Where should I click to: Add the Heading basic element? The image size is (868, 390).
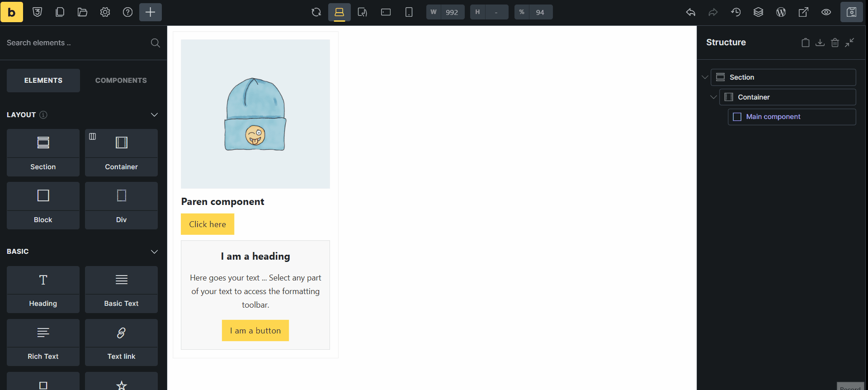tap(43, 290)
